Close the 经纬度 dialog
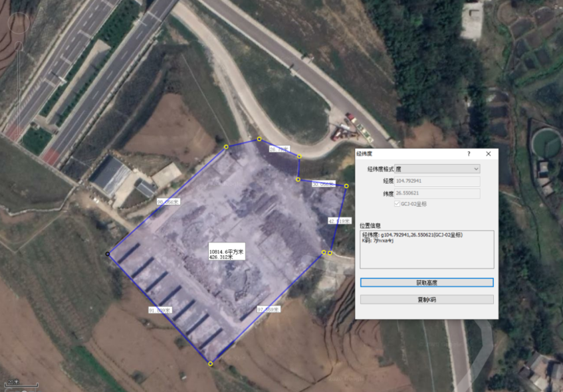 tap(488, 153)
